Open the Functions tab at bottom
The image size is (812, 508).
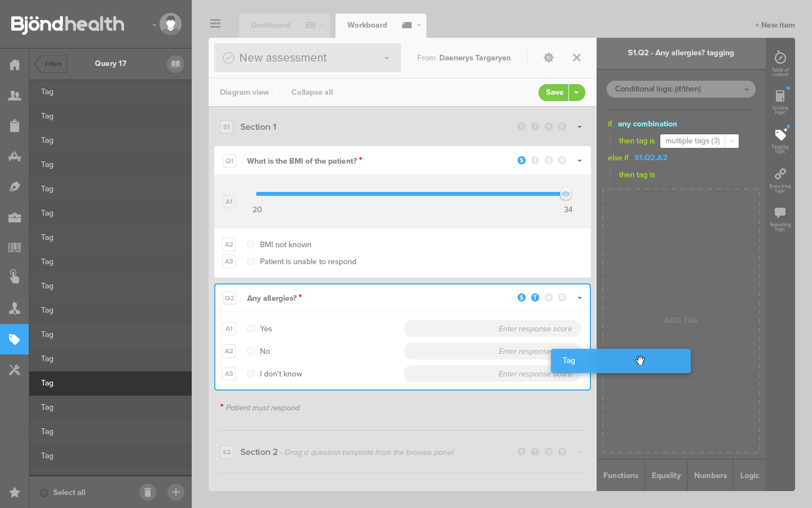(620, 475)
